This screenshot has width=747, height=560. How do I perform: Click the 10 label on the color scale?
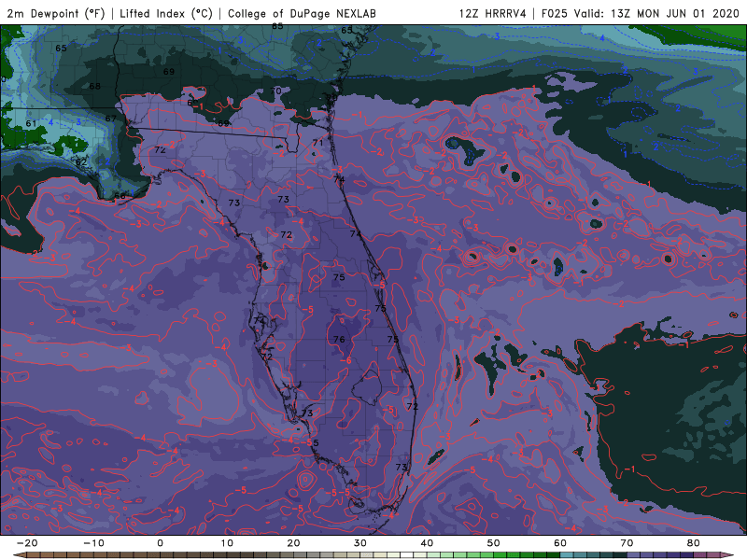(227, 543)
